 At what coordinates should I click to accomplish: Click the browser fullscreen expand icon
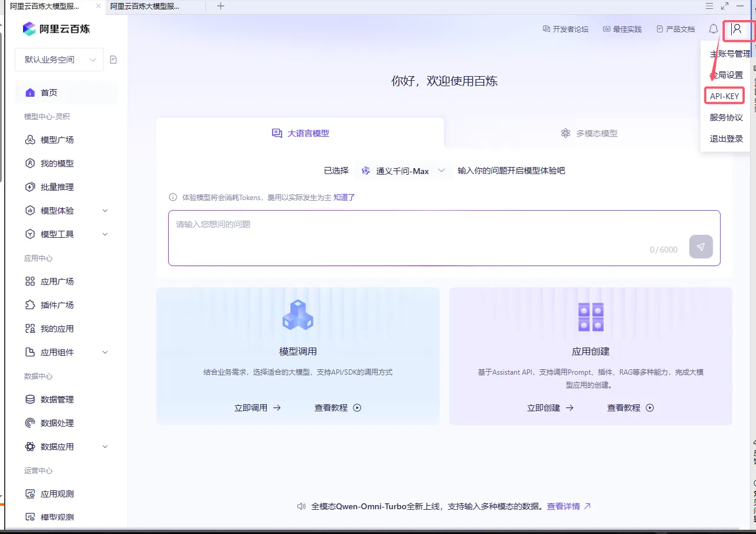725,6
